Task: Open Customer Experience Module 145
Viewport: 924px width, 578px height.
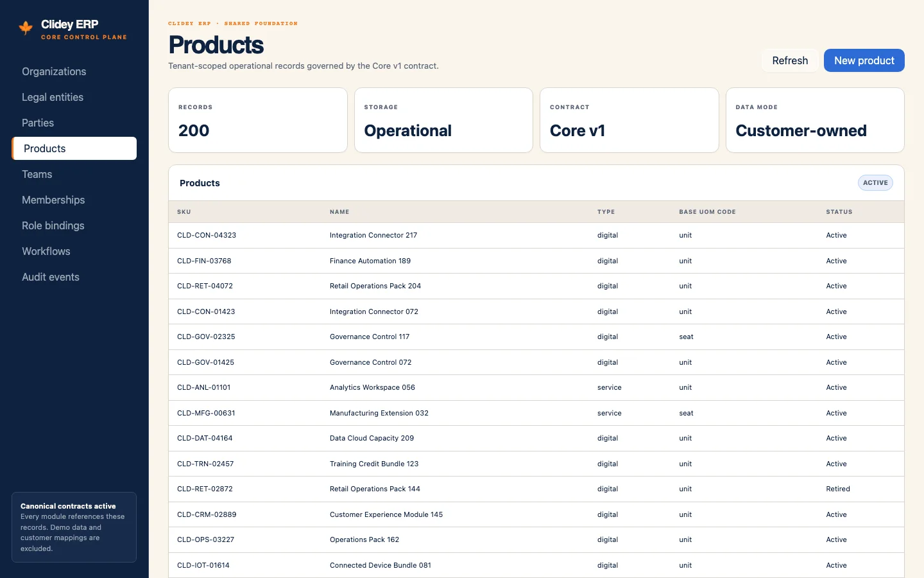Action: click(x=386, y=514)
